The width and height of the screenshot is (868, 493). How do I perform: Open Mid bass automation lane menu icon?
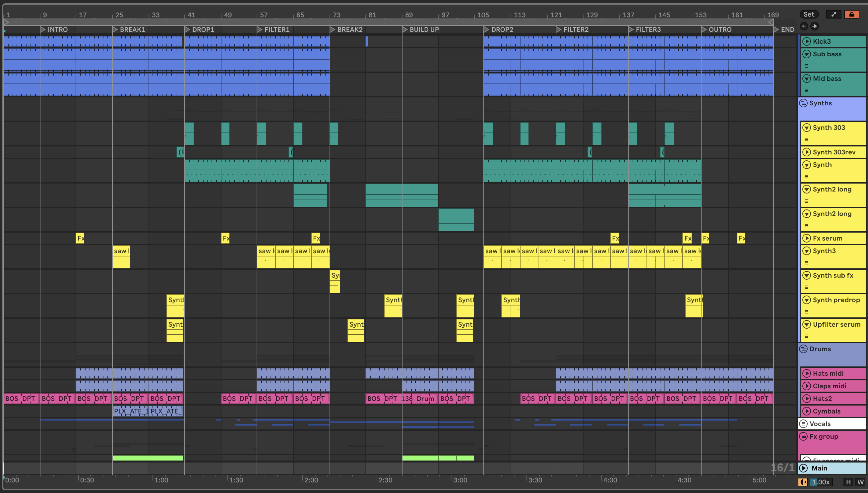pyautogui.click(x=806, y=90)
